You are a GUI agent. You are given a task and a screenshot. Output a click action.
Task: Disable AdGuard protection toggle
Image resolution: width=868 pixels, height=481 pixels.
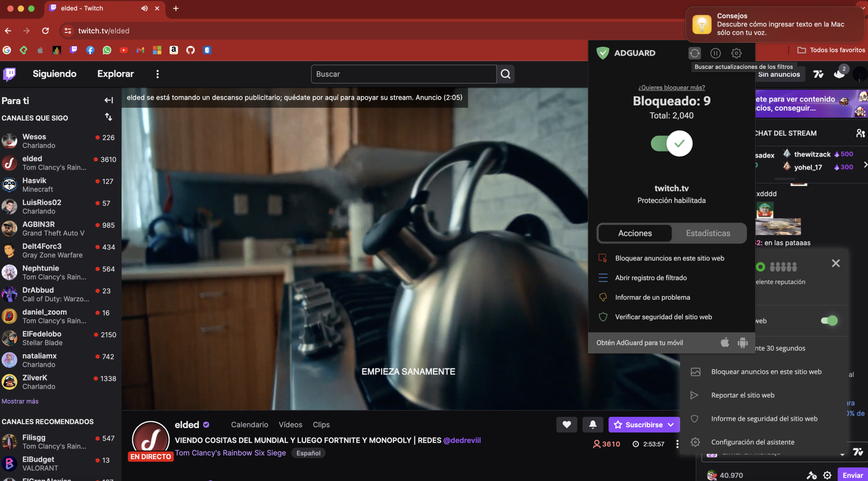click(671, 143)
